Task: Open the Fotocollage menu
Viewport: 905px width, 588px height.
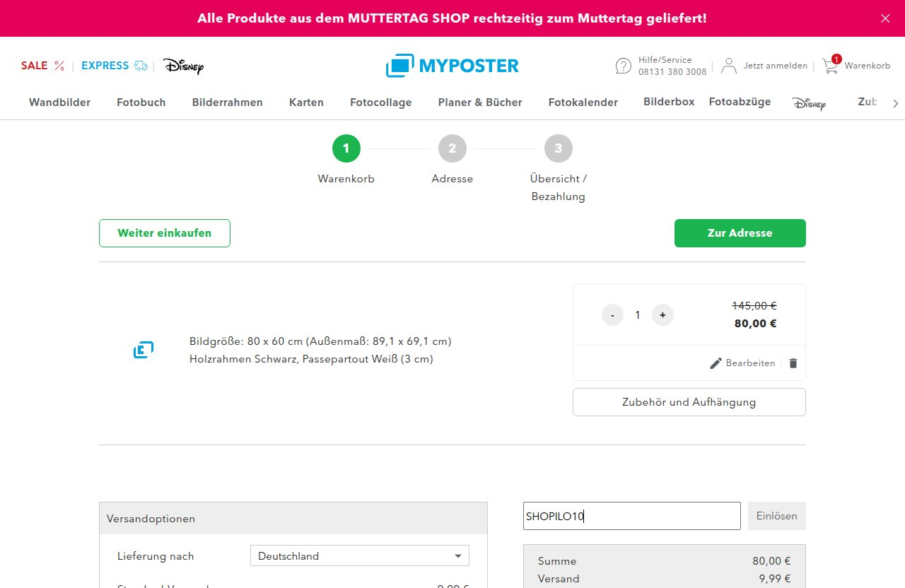Action: [381, 102]
